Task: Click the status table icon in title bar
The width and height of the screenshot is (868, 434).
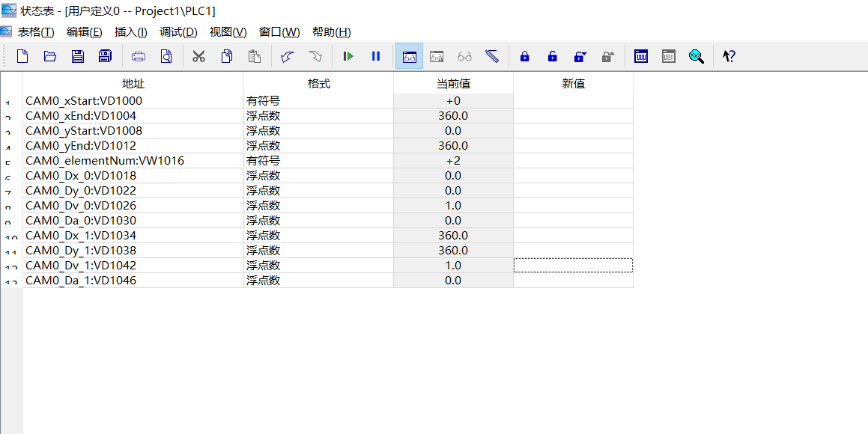Action: pos(9,10)
